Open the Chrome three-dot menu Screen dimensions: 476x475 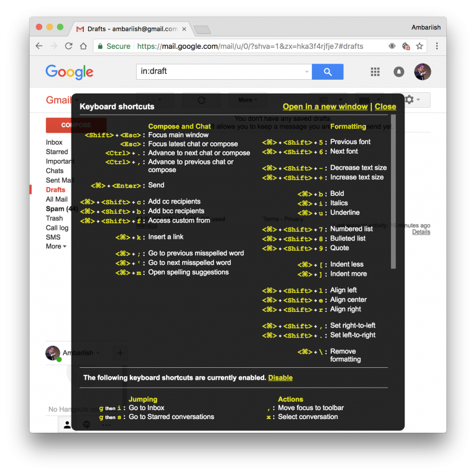(x=437, y=46)
